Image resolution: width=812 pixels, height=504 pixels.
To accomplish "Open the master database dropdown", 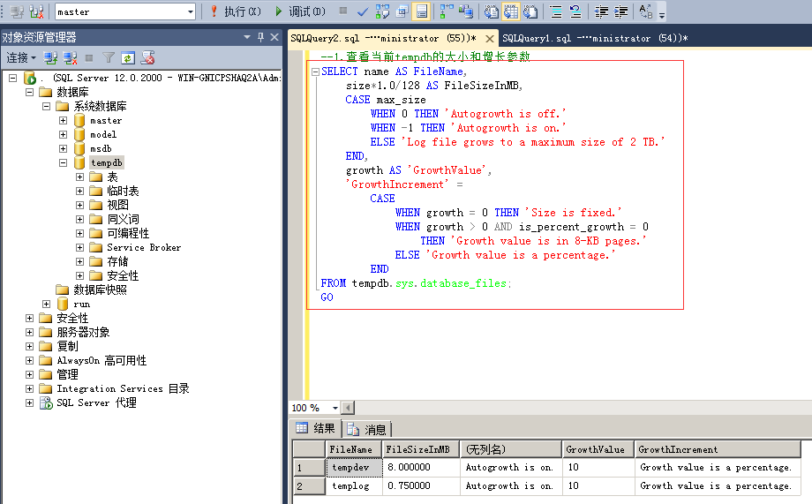I will pos(190,11).
